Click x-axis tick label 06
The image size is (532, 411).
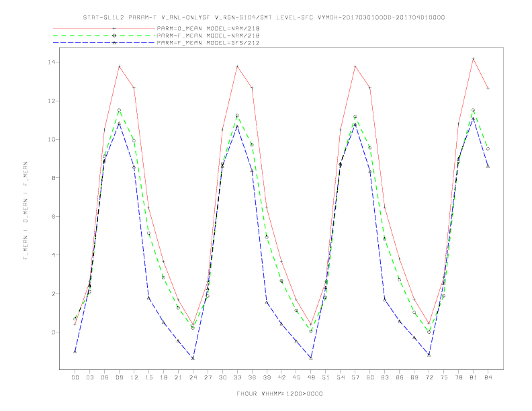[105, 377]
